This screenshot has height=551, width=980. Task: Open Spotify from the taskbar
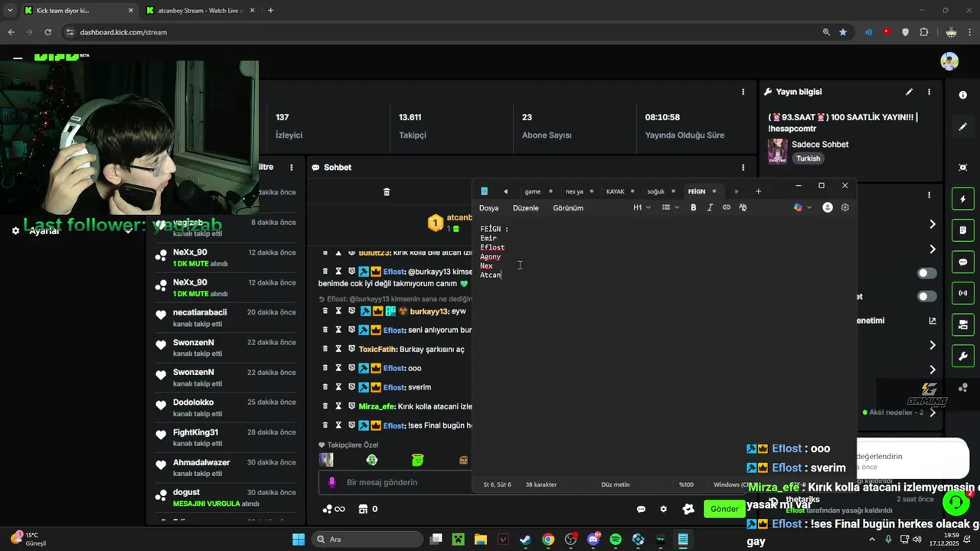616,540
